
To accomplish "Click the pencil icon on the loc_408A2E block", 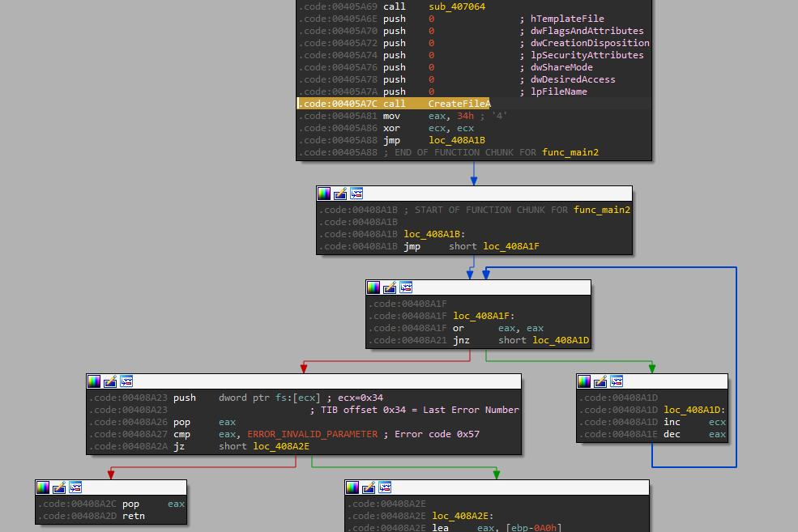I will (369, 487).
